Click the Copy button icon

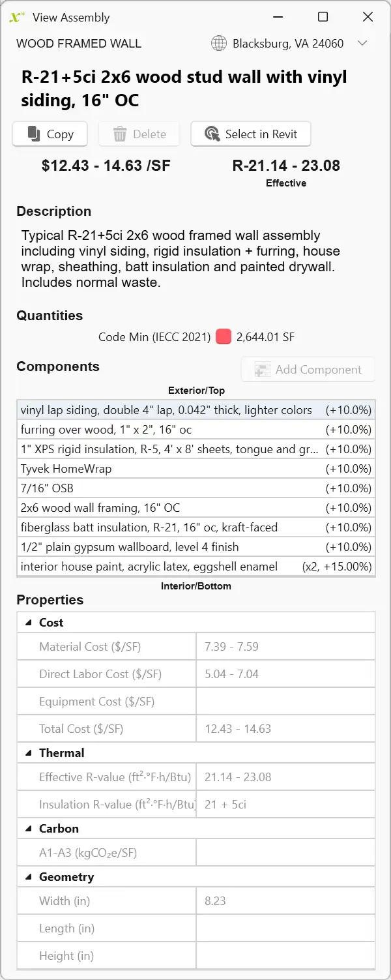tap(34, 134)
